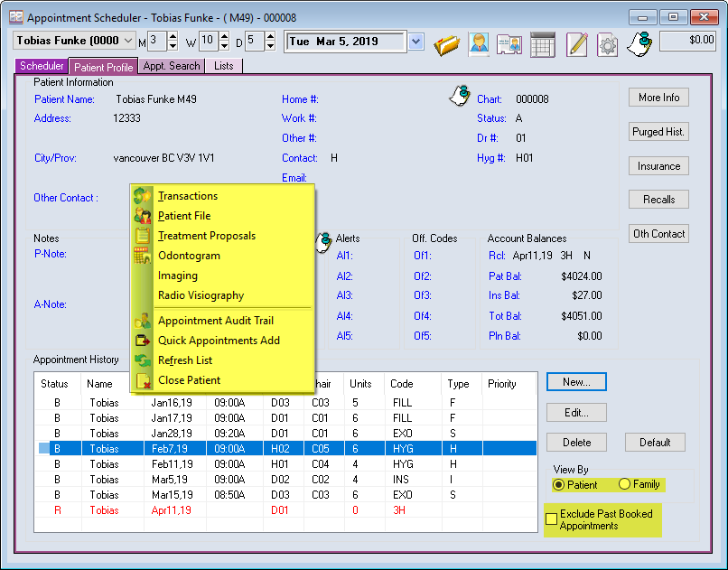The width and height of the screenshot is (728, 570).
Task: Click the pushpin icon next to Chart
Action: [x=460, y=95]
